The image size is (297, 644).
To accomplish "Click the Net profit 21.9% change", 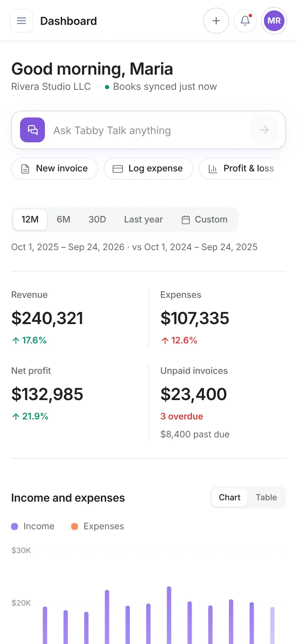I will coord(30,416).
